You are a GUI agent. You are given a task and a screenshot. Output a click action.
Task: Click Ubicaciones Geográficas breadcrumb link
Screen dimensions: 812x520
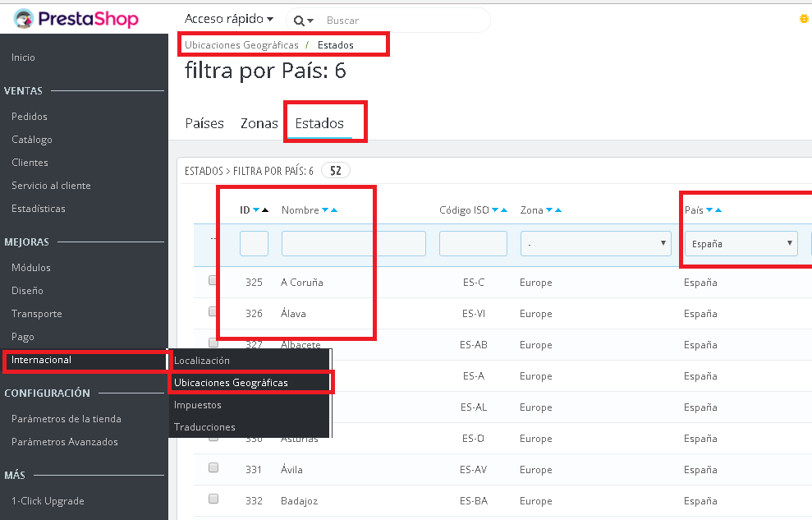(x=241, y=45)
